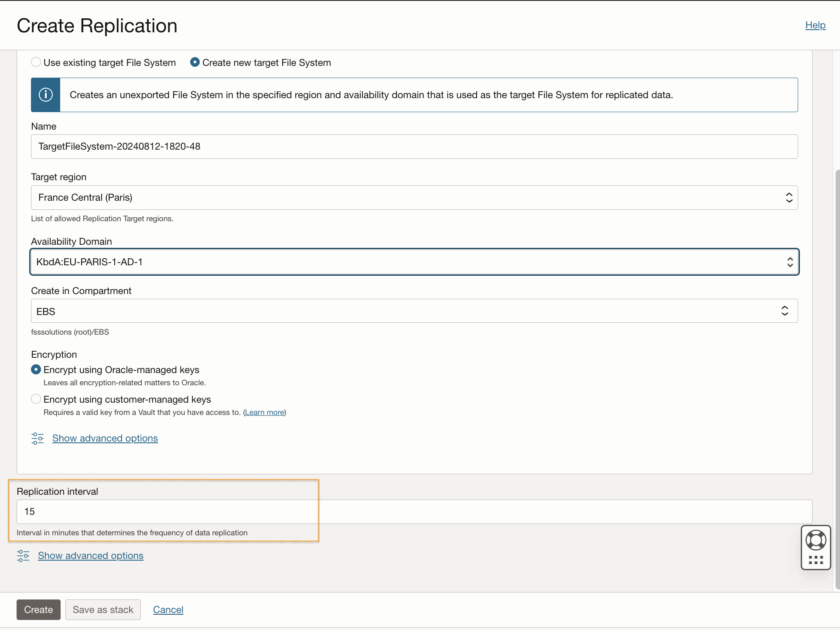Click the Compartment stepper chevrons
This screenshot has height=630, width=840.
point(784,311)
